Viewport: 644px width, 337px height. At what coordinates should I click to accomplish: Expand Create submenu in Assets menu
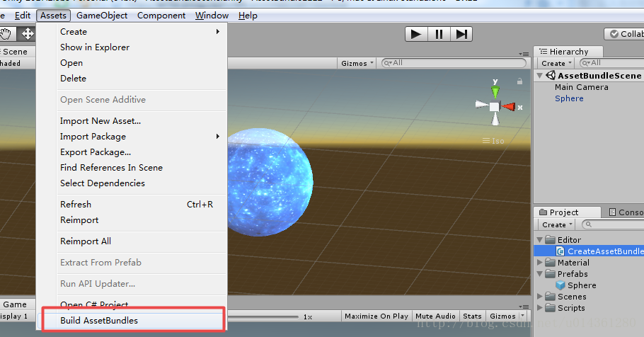pos(132,32)
